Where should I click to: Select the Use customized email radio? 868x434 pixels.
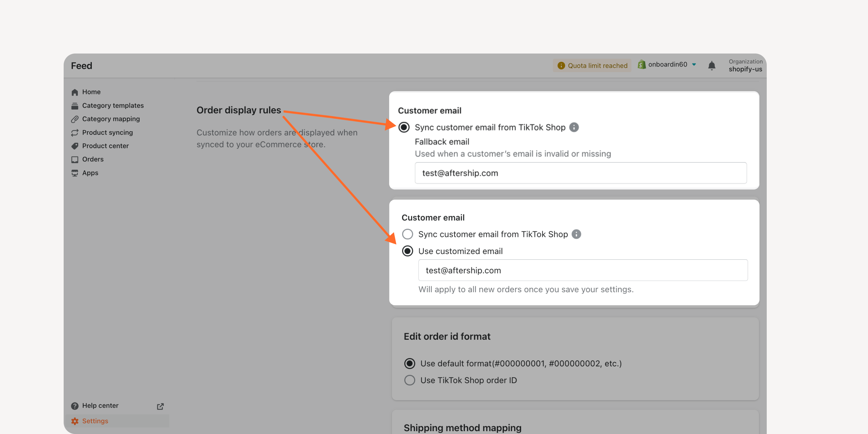coord(407,251)
